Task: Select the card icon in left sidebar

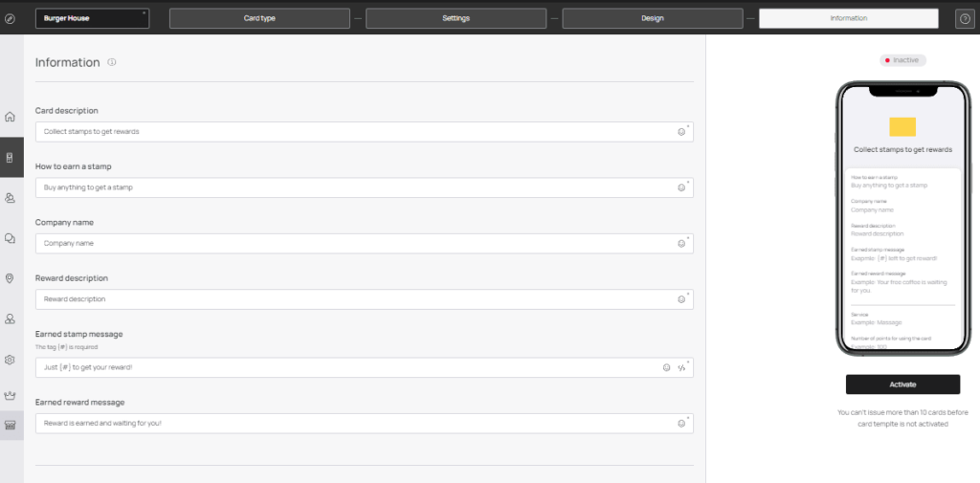Action: point(10,158)
